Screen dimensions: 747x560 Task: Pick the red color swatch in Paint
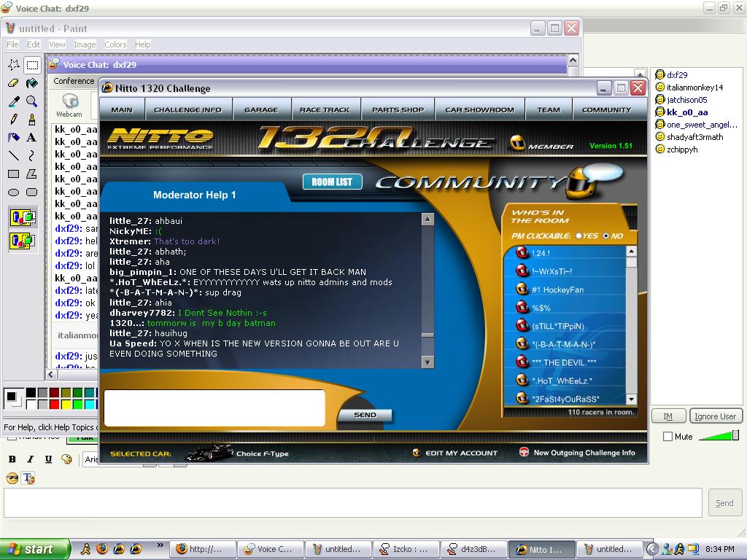54,404
